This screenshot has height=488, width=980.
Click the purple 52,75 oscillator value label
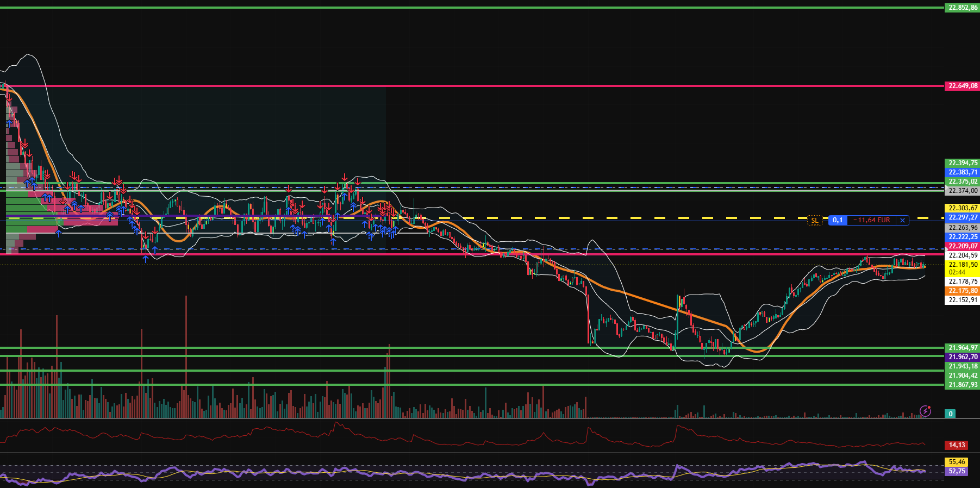pos(957,471)
